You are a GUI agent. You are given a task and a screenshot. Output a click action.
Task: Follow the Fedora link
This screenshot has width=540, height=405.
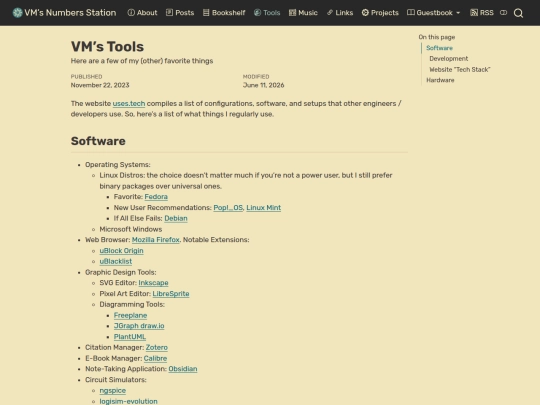click(x=156, y=197)
